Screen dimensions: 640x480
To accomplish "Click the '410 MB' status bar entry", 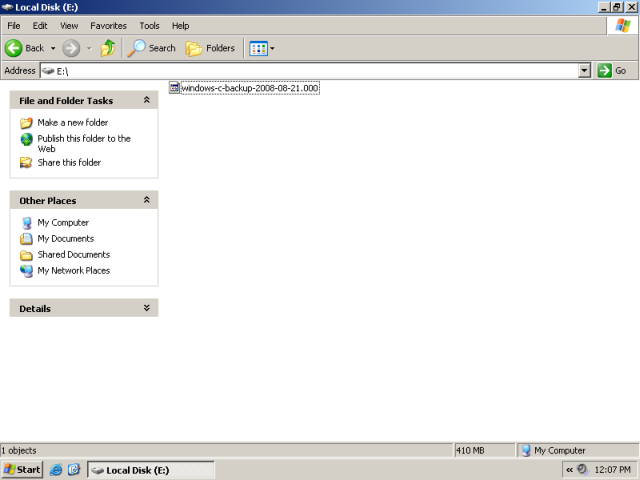I will [470, 451].
